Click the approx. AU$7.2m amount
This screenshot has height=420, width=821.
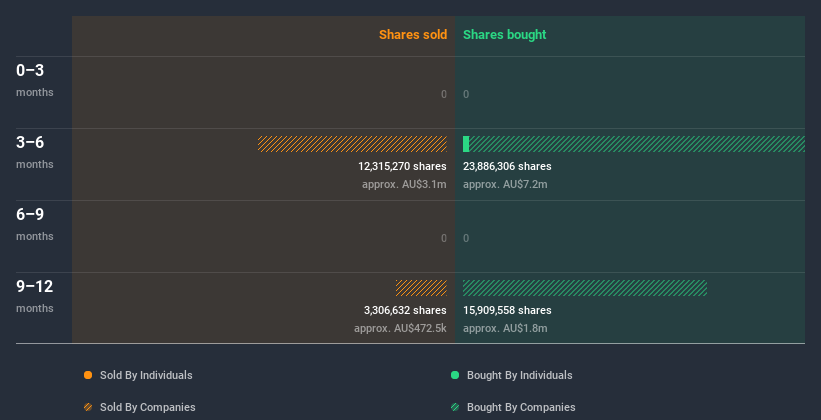point(505,184)
